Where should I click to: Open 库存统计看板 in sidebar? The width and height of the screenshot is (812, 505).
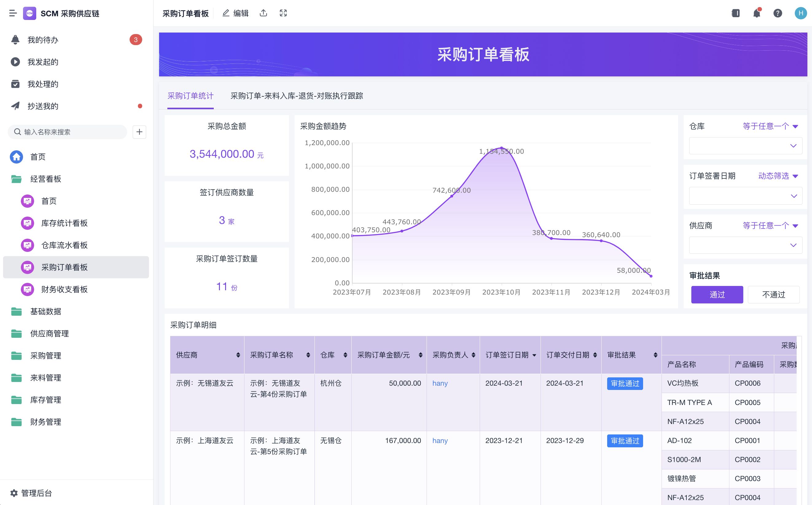coord(64,223)
